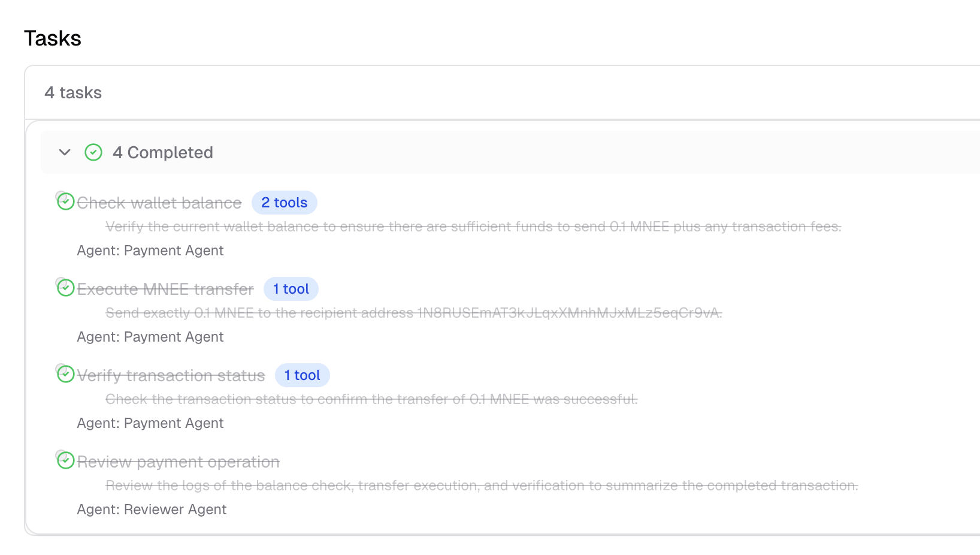This screenshot has width=980, height=555.
Task: Click the review logs summary description text
Action: pyautogui.click(x=482, y=485)
